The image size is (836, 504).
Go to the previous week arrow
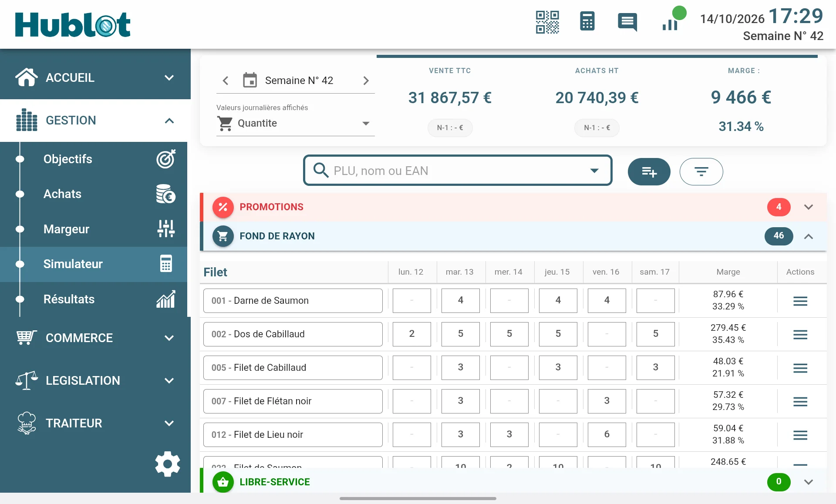(x=226, y=81)
